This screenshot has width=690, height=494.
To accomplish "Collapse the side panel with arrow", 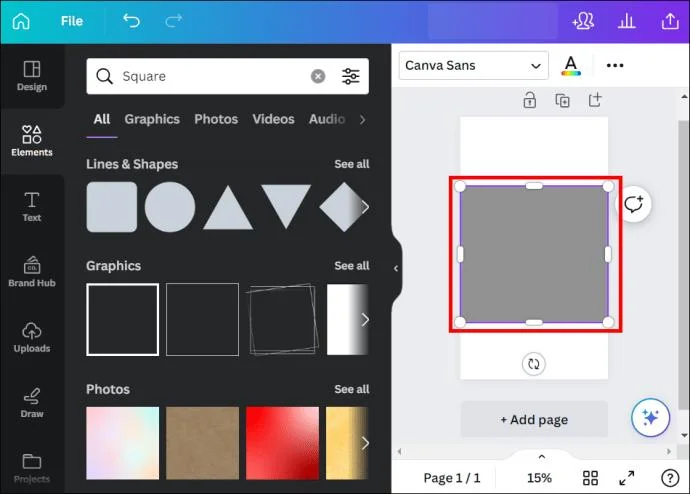I will pos(396,268).
